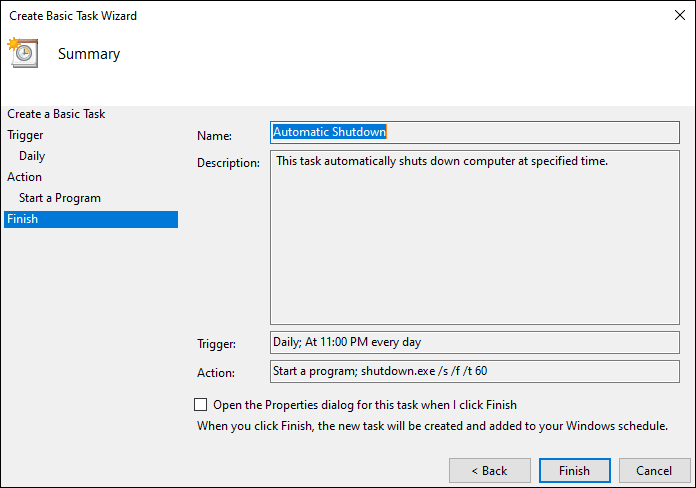Click the Action summary field showing shutdown.exe
696x488 pixels.
coord(475,371)
